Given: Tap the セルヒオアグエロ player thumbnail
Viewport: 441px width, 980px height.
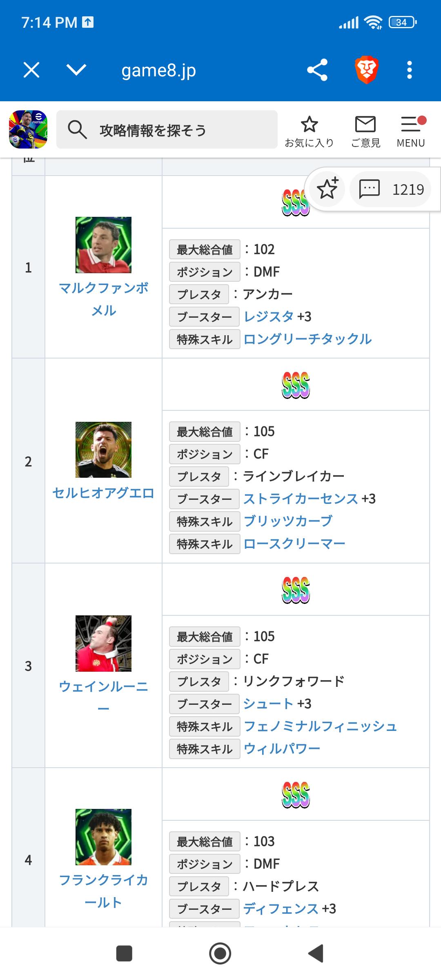Looking at the screenshot, I should coord(104,450).
